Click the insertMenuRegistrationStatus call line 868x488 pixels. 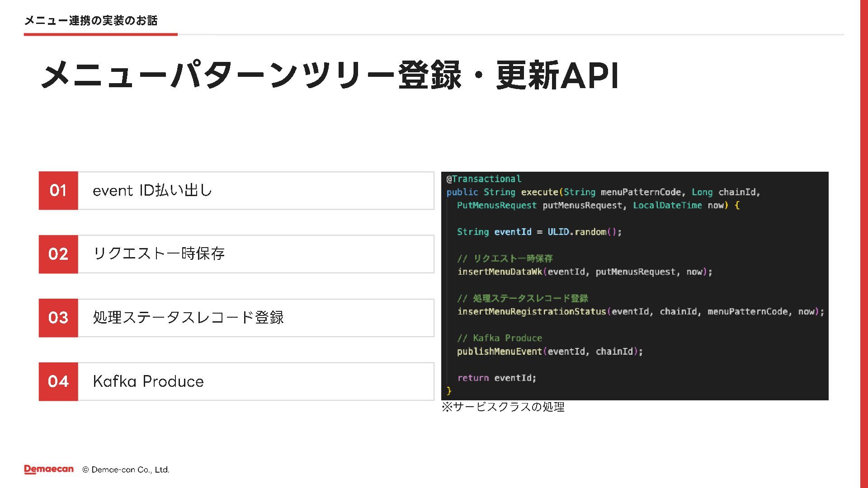click(x=641, y=311)
